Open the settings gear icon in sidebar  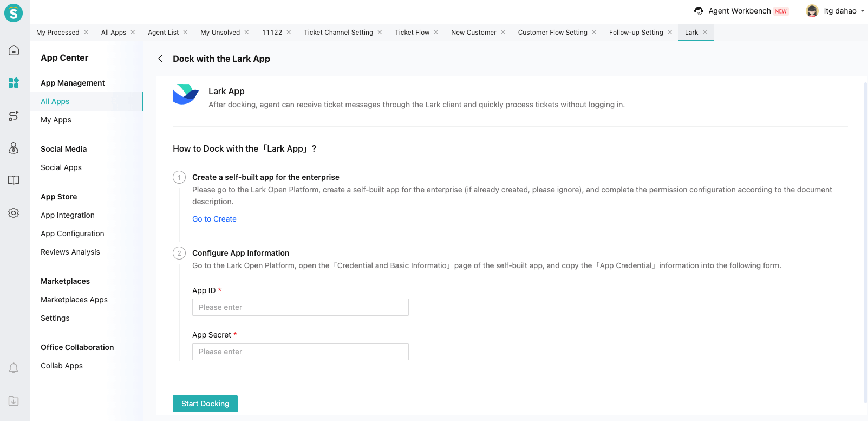(x=14, y=213)
